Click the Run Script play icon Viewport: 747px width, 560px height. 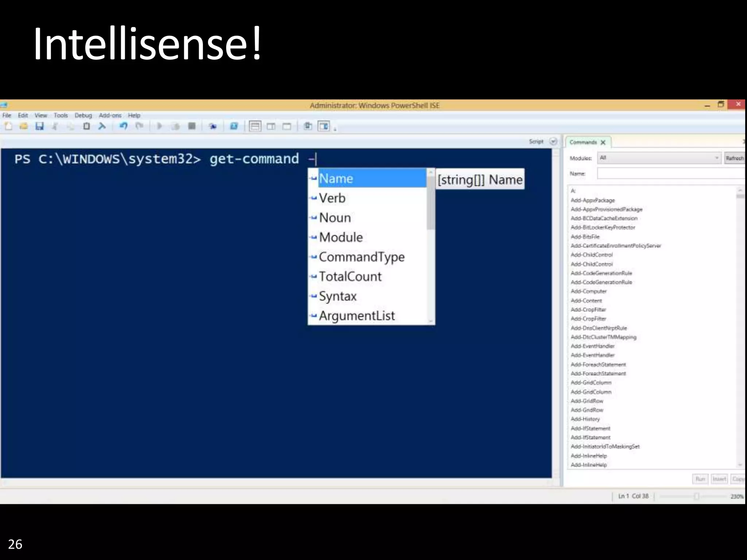[x=159, y=127]
